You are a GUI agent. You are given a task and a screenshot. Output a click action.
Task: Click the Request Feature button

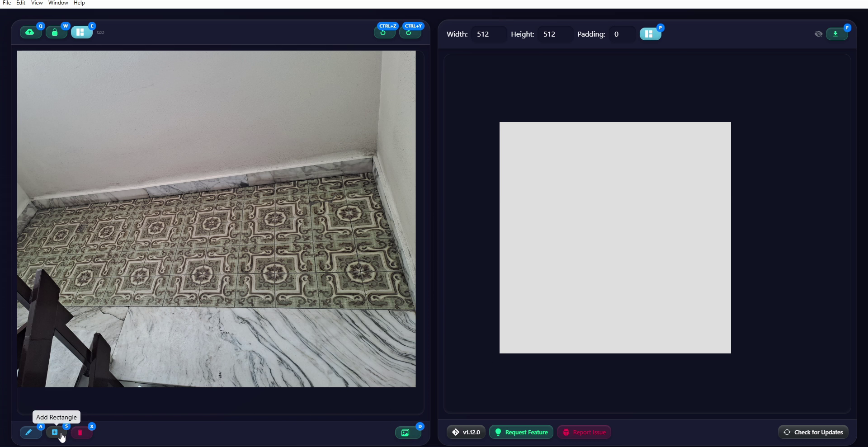521,432
